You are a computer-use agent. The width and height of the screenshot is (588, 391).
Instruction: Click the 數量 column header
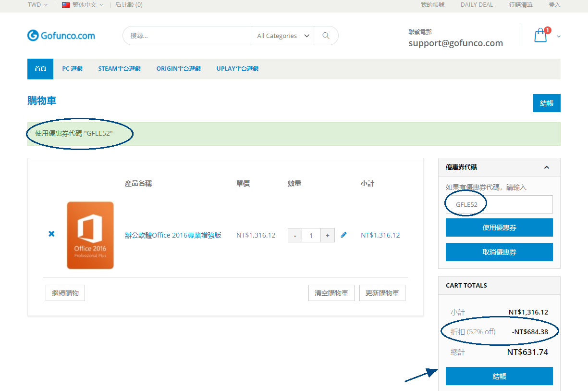294,184
